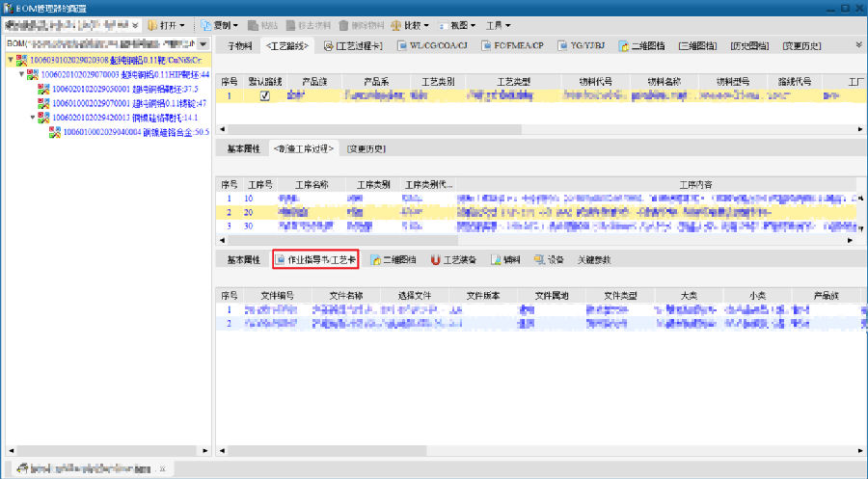
Task: Collapse the tree node 1006020102029420013
Action: (33, 118)
